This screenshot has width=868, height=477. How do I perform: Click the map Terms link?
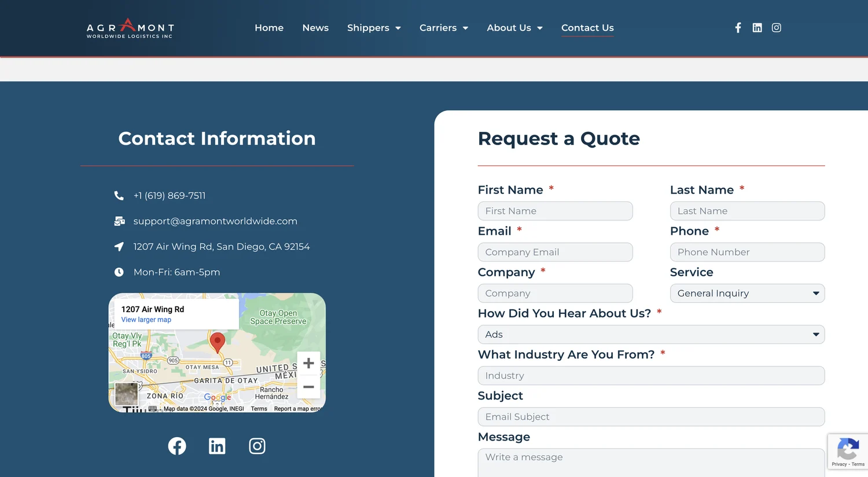(259, 409)
